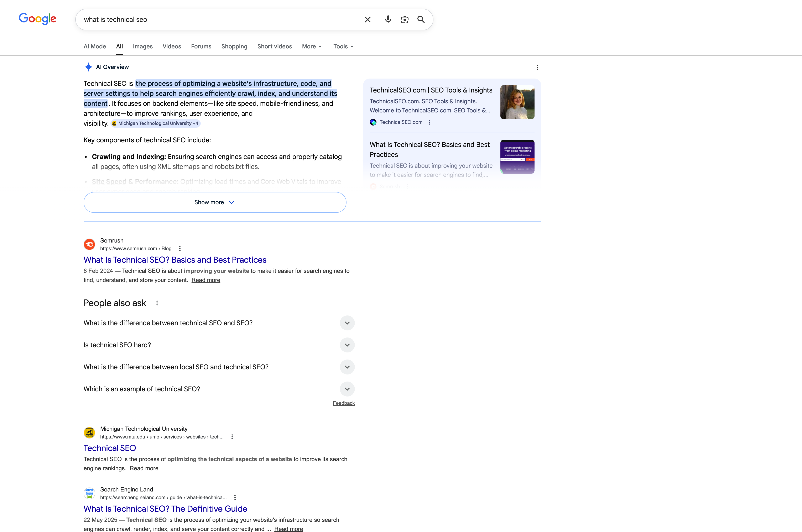Screen dimensions: 802x532
Task: Open Google Lens image search
Action: pos(404,19)
